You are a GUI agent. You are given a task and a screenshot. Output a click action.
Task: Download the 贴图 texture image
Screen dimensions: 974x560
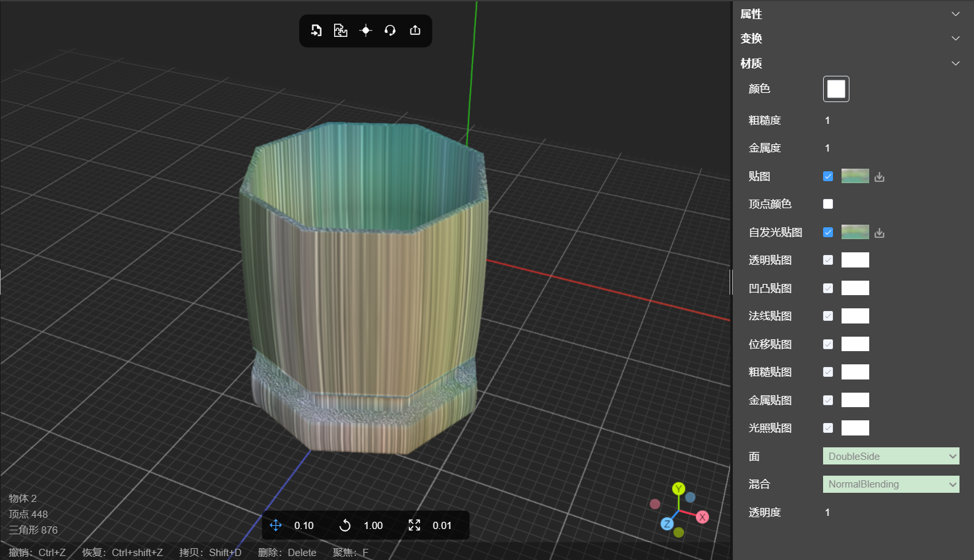[880, 177]
